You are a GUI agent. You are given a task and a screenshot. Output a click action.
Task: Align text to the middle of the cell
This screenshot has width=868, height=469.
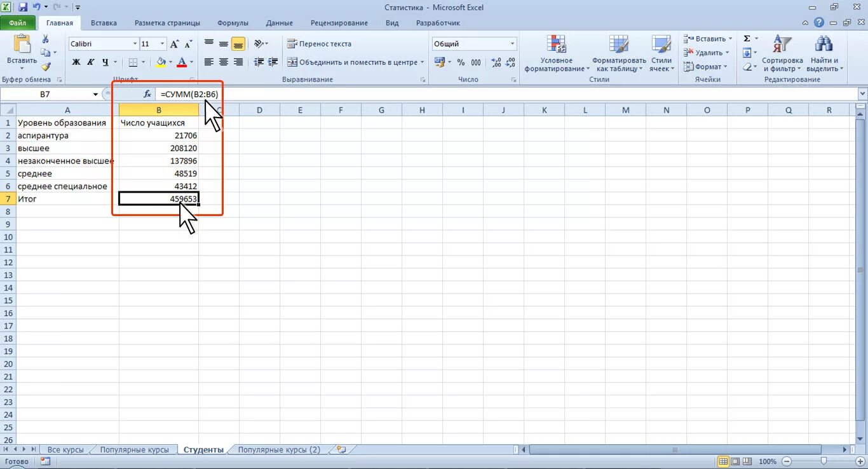coord(224,44)
